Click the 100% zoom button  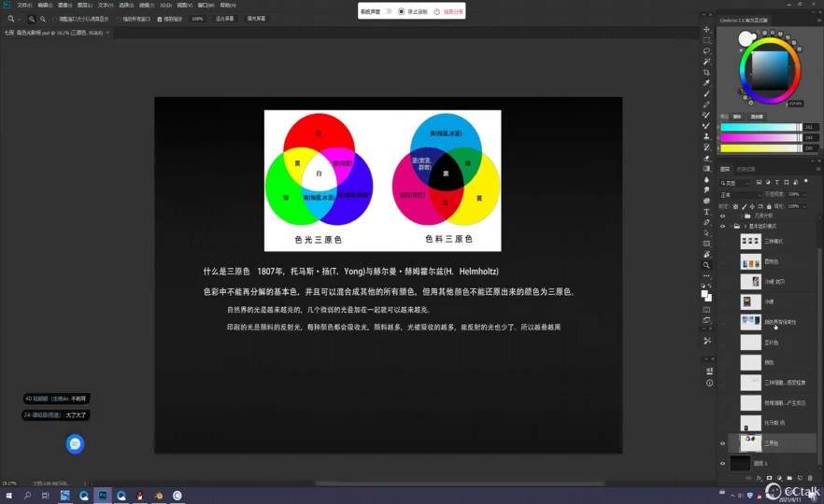coord(198,19)
